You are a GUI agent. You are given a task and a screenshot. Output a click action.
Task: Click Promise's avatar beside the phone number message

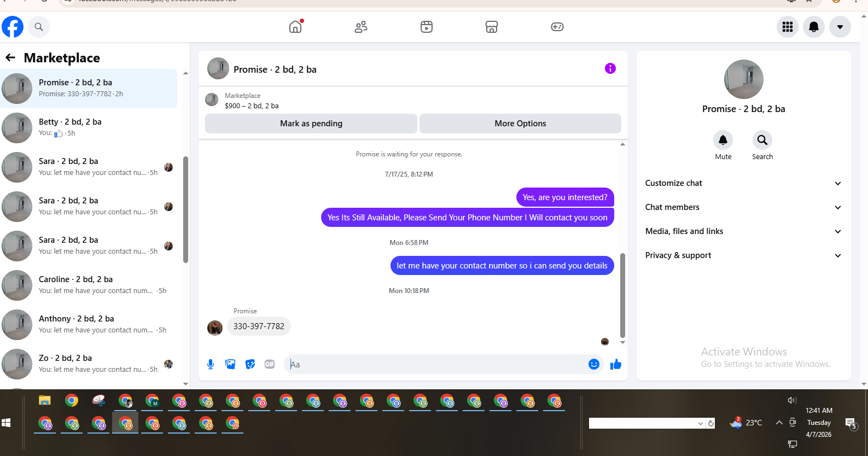[215, 328]
